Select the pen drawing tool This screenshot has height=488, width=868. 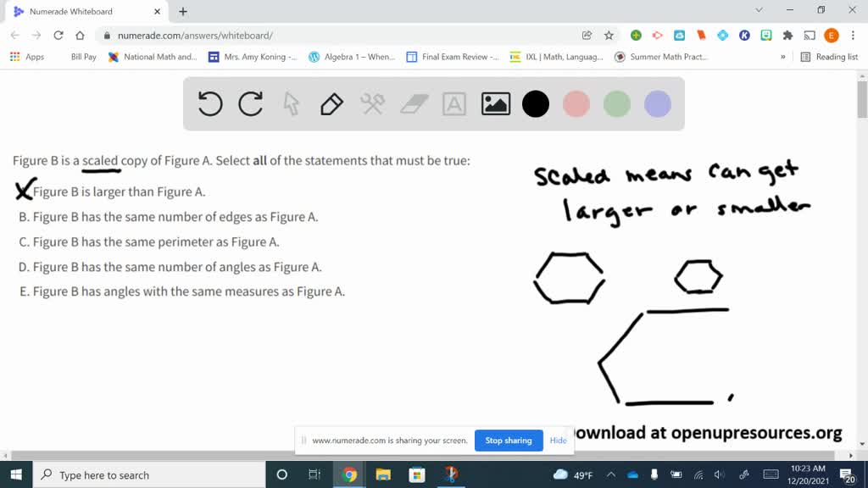(x=331, y=103)
